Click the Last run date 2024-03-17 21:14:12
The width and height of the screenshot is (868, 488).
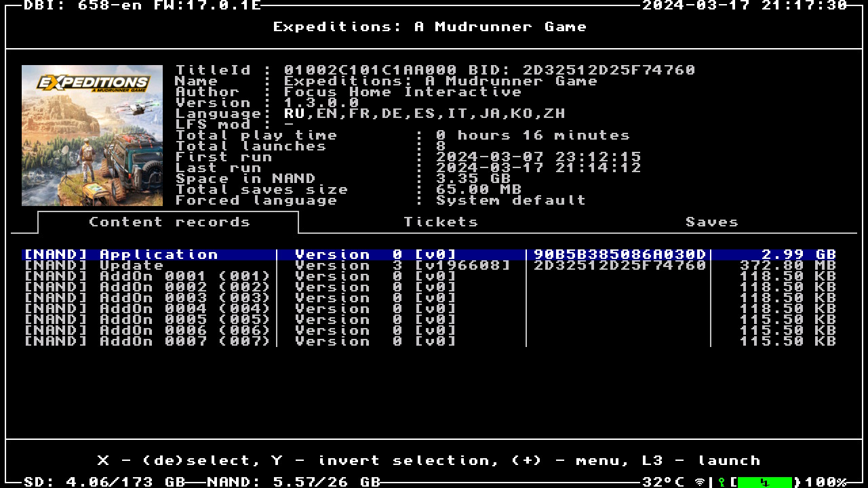tap(538, 168)
